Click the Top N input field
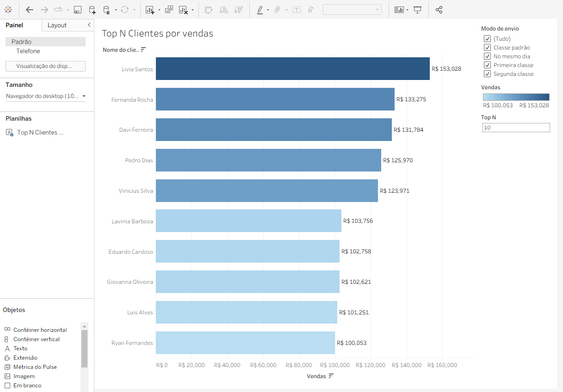Image resolution: width=563 pixels, height=392 pixels. tap(516, 128)
